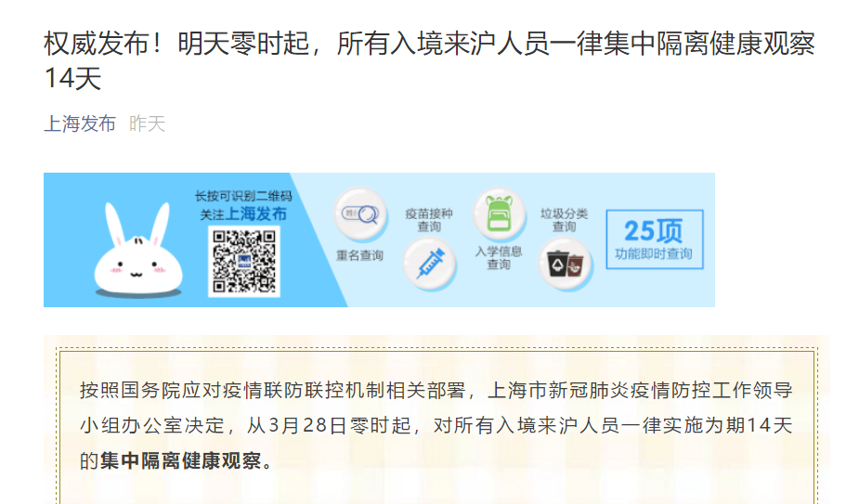Click the 关注上海发布 text
Viewport: 859px width, 504px height.
(243, 213)
